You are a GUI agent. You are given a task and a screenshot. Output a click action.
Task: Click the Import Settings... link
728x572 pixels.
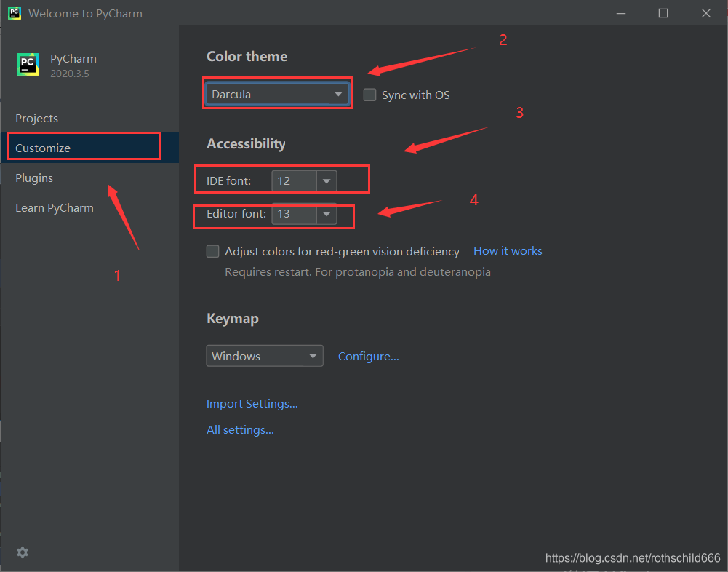click(252, 404)
